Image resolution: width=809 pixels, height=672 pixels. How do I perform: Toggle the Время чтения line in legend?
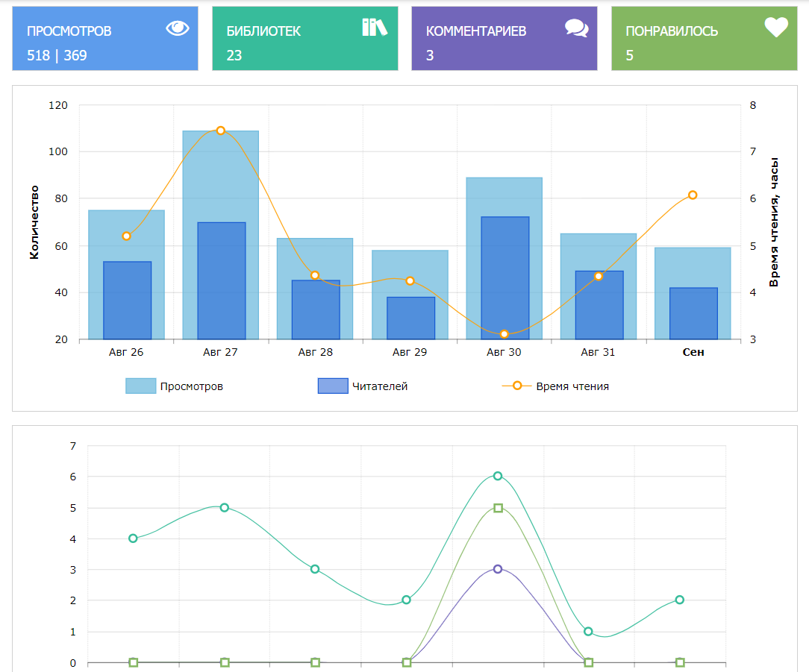tap(572, 386)
